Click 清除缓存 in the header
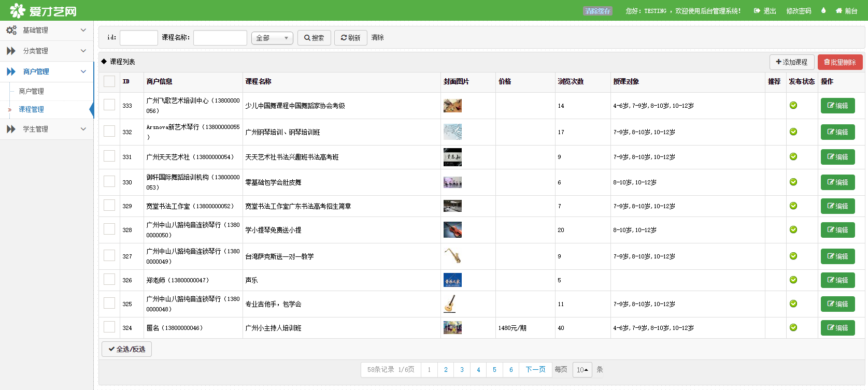868x390 pixels. click(597, 11)
